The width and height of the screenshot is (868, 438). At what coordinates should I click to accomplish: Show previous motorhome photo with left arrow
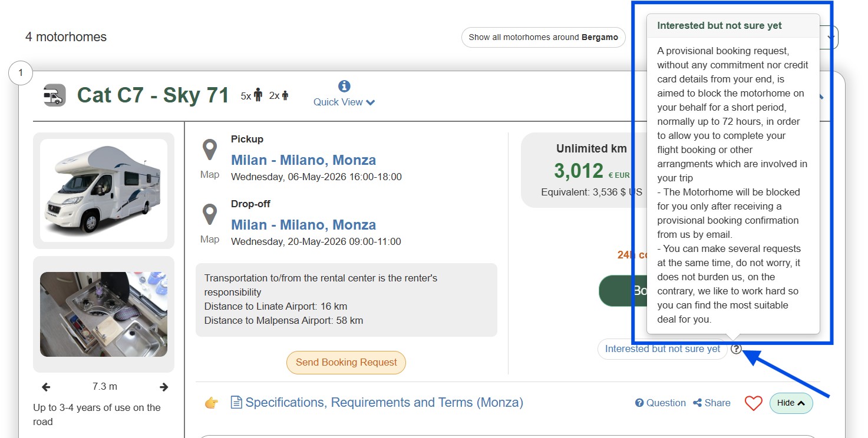pyautogui.click(x=46, y=387)
